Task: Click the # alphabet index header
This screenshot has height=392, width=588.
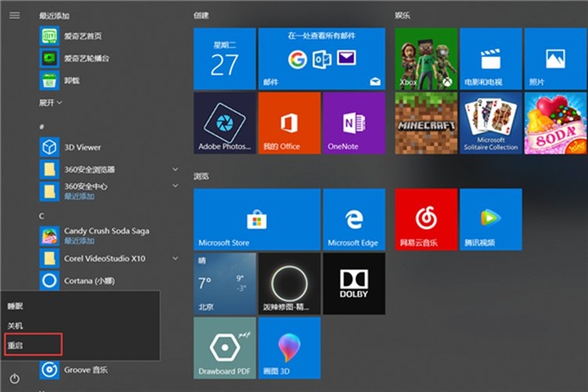Action: (42, 127)
